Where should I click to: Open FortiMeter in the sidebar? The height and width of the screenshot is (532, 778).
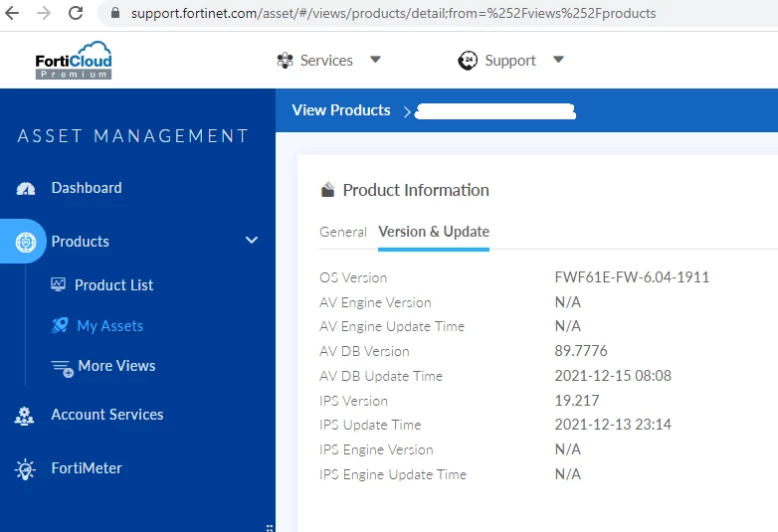(87, 468)
